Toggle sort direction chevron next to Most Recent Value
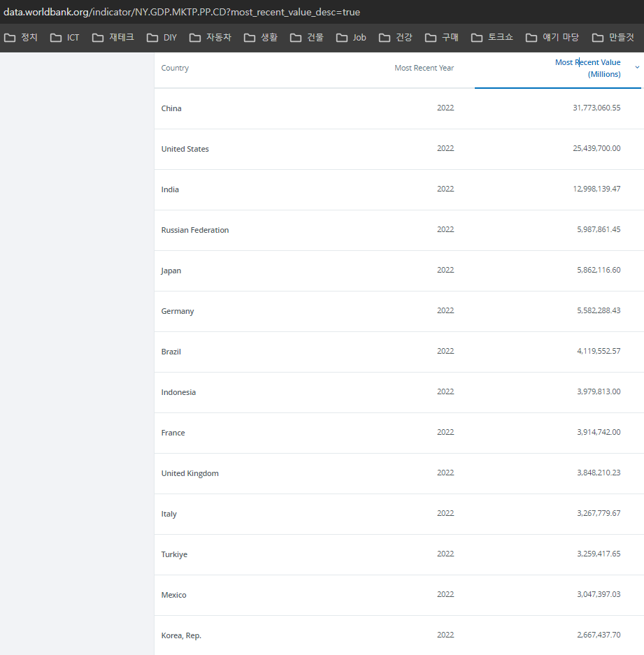 tap(637, 67)
